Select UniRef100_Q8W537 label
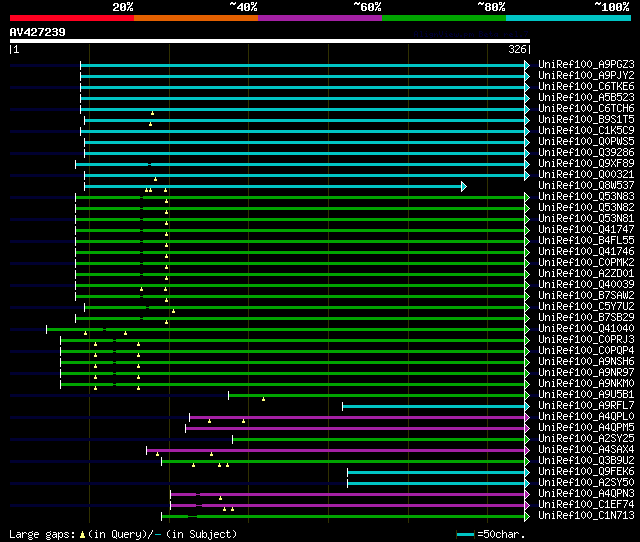 [x=586, y=186]
